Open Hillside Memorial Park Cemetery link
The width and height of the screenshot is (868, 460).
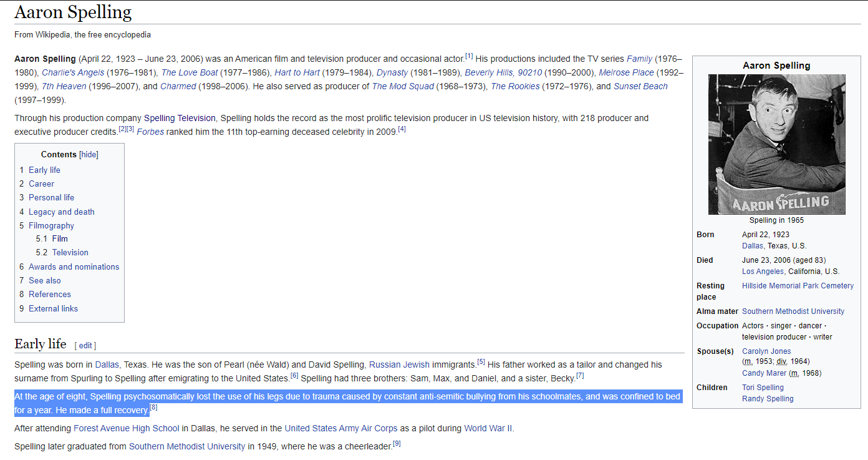point(798,286)
